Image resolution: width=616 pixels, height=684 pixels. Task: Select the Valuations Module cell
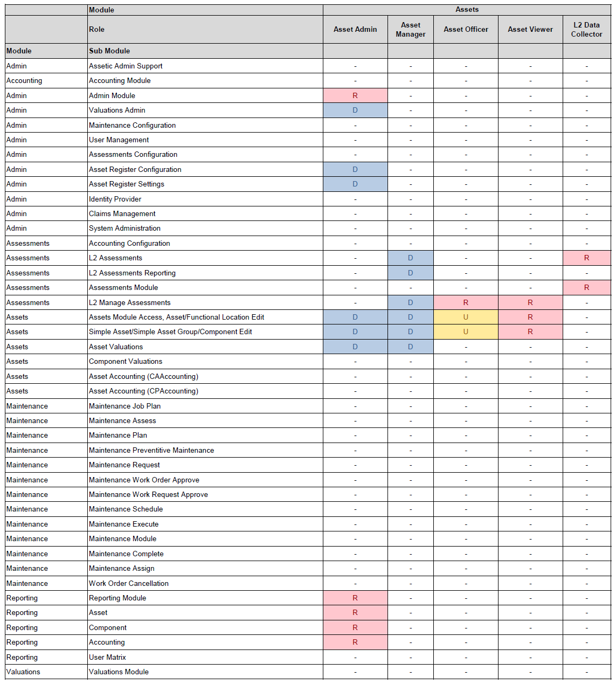(205, 672)
